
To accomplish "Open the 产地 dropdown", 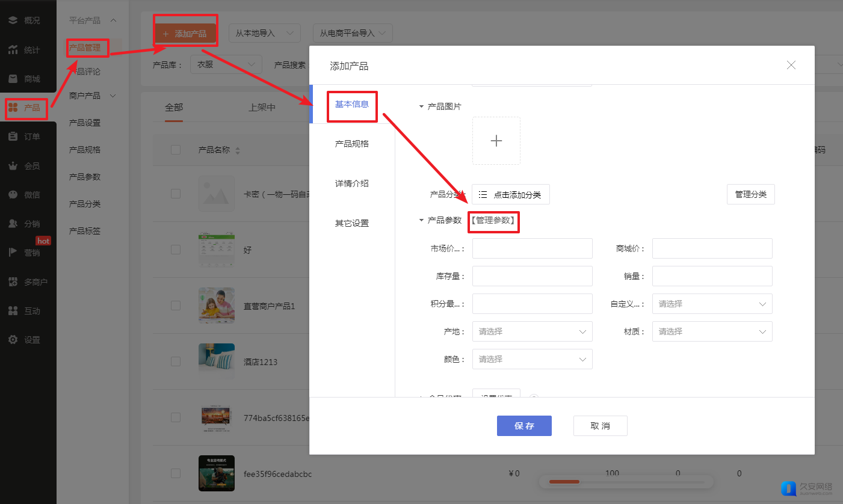I will (532, 331).
